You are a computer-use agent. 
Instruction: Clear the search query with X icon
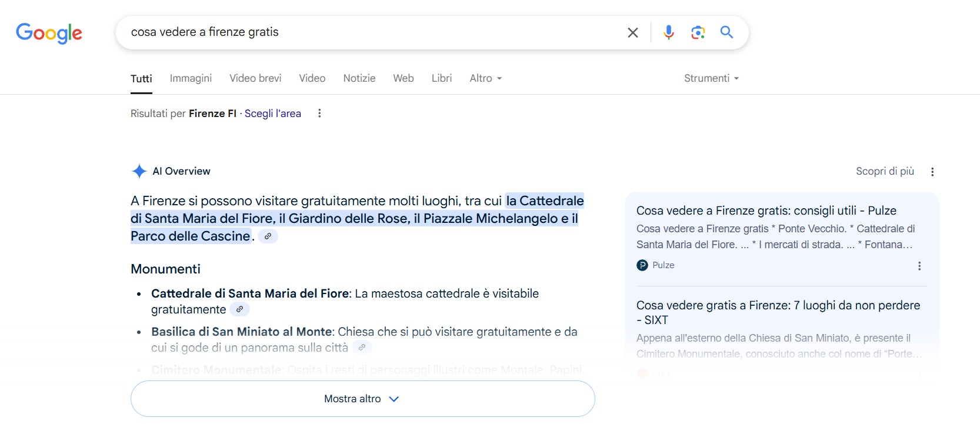[633, 32]
